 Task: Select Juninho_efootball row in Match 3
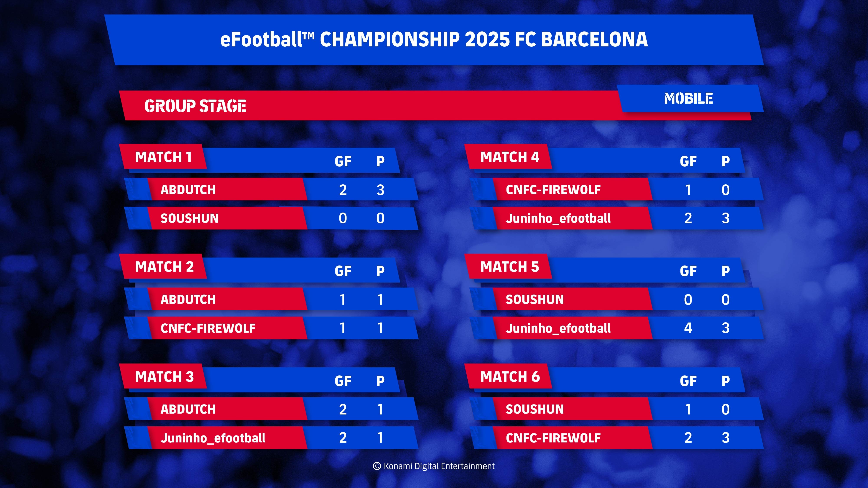click(x=271, y=438)
